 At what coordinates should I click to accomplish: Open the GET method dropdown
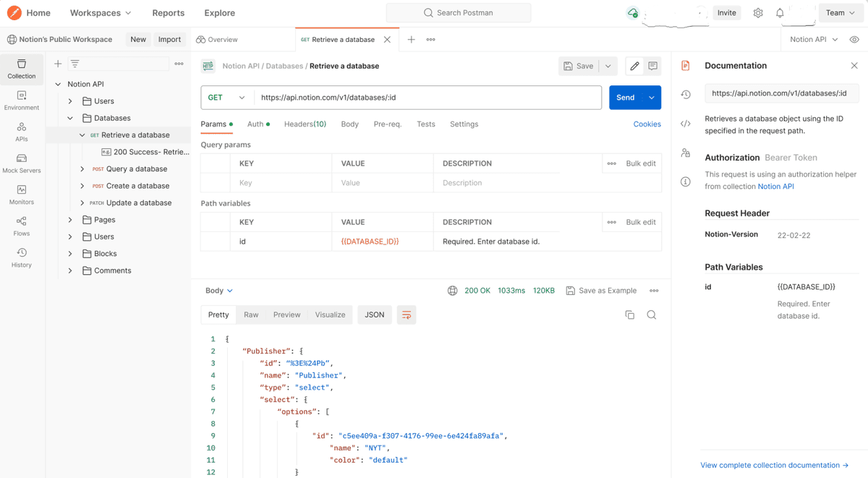tap(226, 98)
